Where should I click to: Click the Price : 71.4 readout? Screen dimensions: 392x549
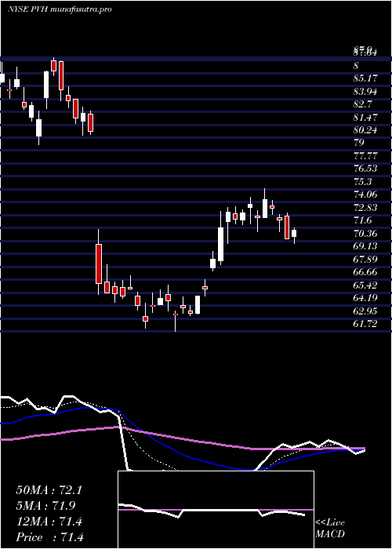[x=49, y=536]
